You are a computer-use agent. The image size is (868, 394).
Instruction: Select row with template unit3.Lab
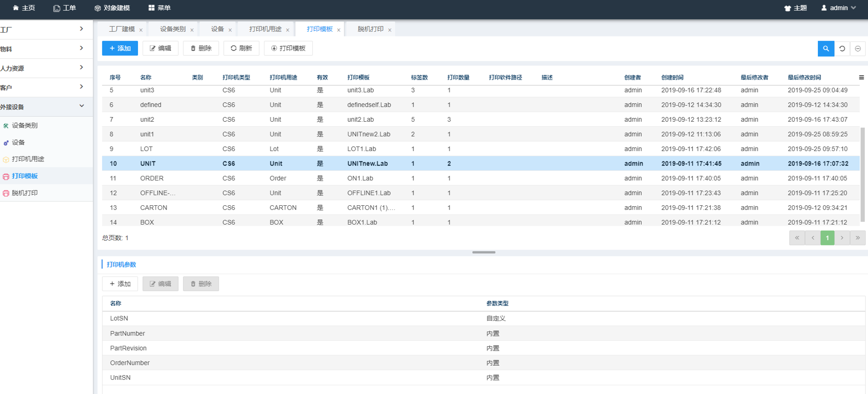[x=481, y=90]
